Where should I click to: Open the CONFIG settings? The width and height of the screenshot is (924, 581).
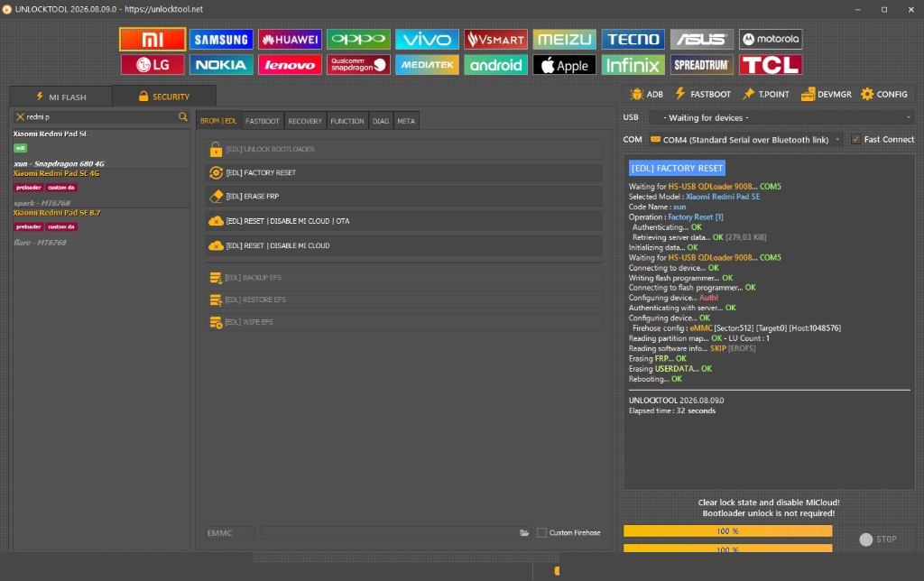884,95
